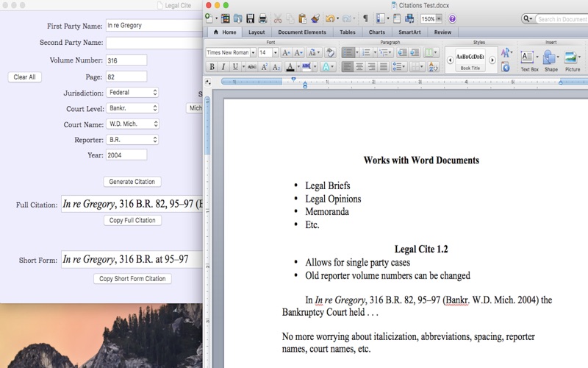
Task: Open the Reporter B.R. dropdown
Action: [x=132, y=140]
